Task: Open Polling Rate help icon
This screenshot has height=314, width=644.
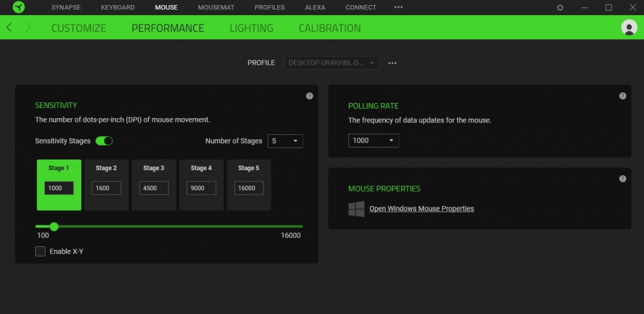Action: [623, 96]
